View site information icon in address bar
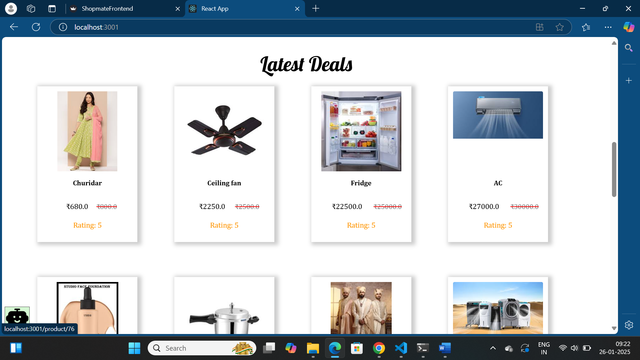 click(63, 27)
